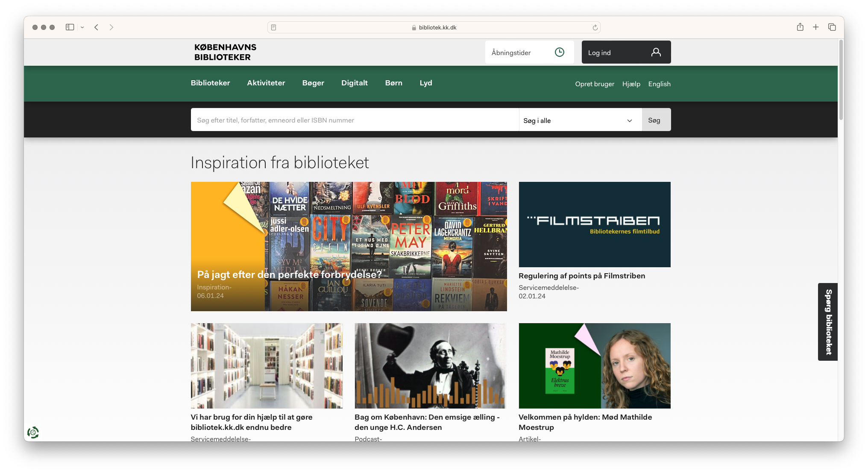Open the library shelves photo card

pos(267,365)
